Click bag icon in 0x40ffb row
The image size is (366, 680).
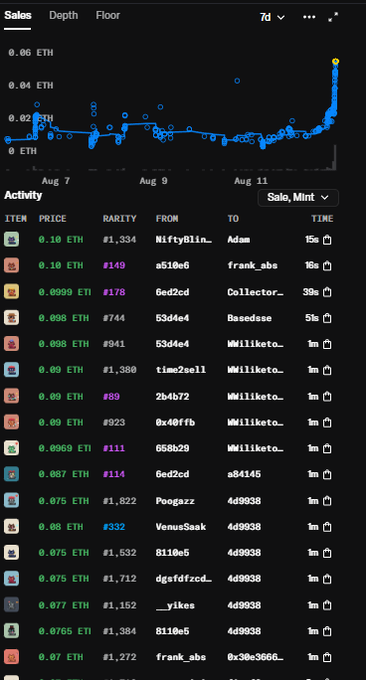tap(327, 422)
